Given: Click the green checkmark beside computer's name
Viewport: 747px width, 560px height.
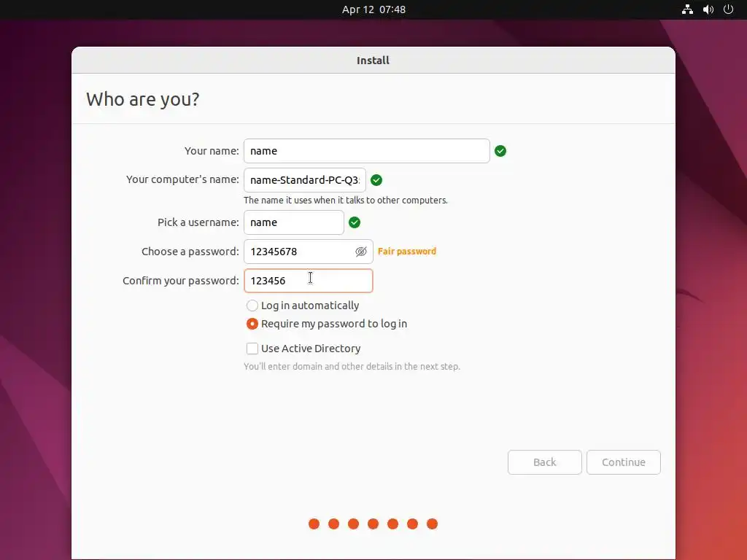Looking at the screenshot, I should (376, 180).
